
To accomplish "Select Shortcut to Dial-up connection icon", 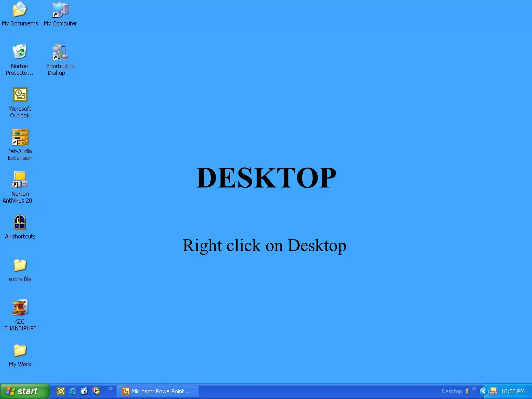I will (x=60, y=52).
